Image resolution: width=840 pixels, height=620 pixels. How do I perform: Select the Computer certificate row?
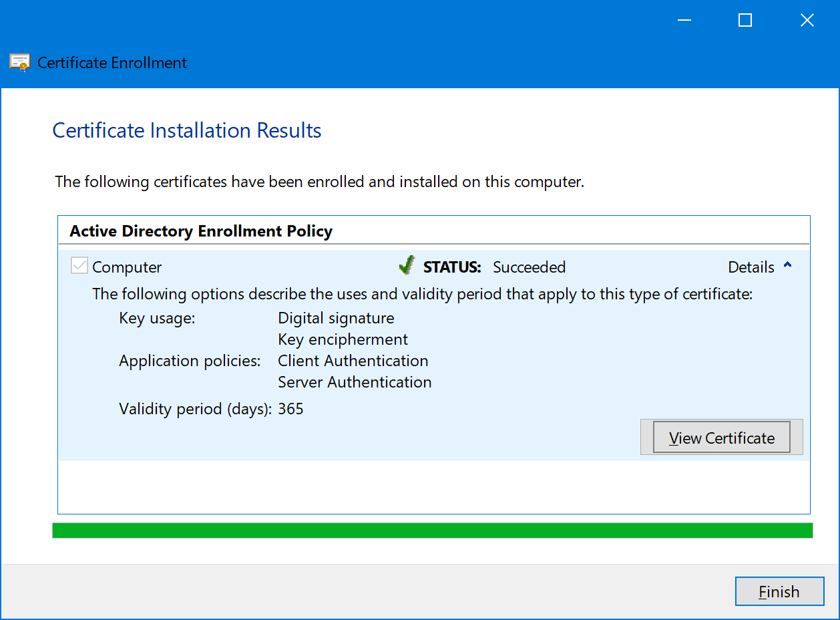(x=127, y=267)
